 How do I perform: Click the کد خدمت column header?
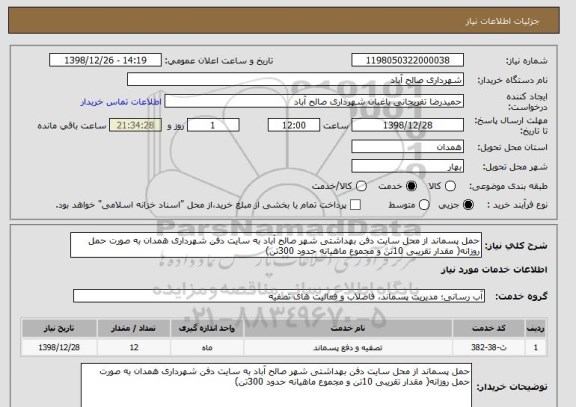point(489,328)
